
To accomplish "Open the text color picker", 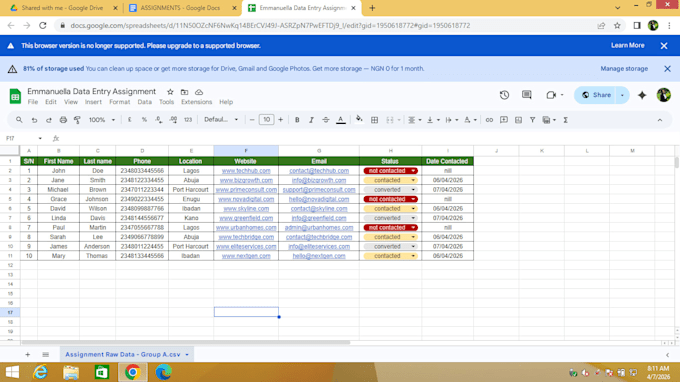I will click(x=341, y=120).
